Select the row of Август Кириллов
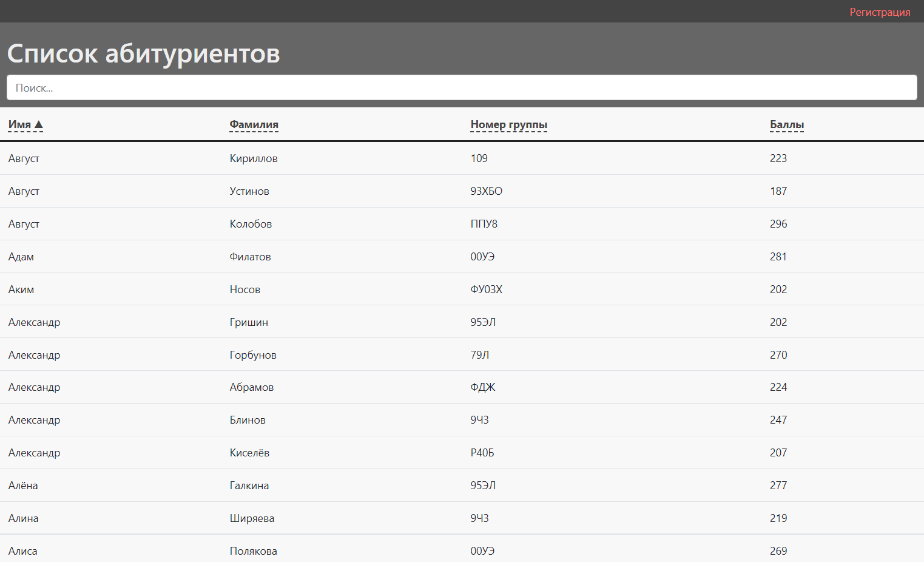Viewport: 924px width, 562px height. pos(243,158)
